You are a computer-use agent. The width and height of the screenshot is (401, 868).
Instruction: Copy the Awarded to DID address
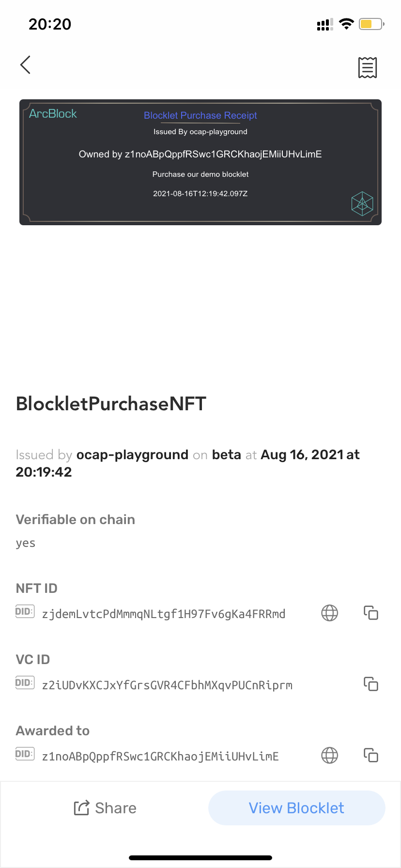pyautogui.click(x=371, y=756)
